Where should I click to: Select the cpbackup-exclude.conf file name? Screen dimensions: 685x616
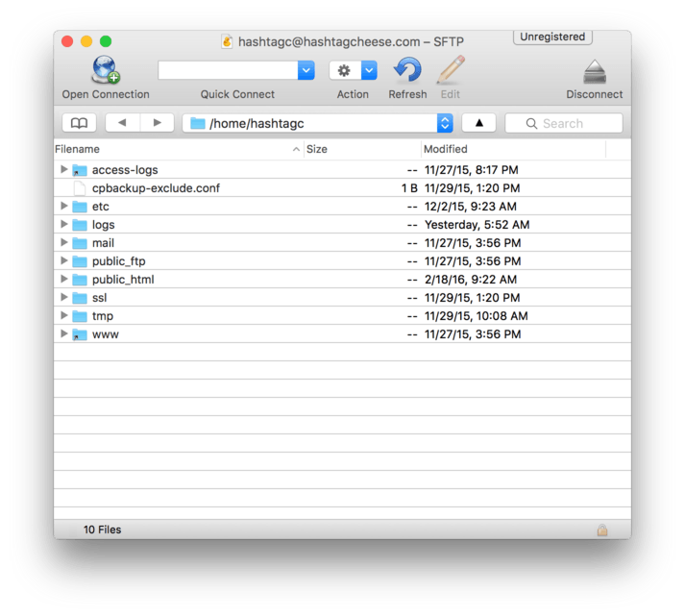click(x=156, y=188)
